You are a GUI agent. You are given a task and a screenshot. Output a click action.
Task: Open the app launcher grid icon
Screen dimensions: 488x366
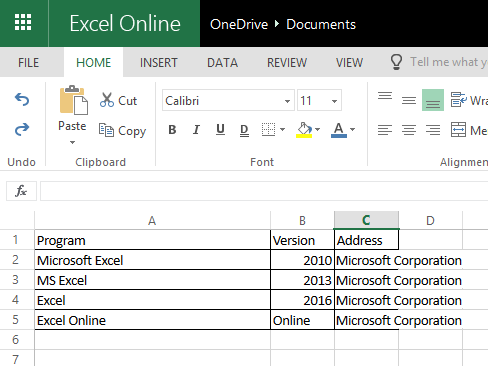point(23,23)
